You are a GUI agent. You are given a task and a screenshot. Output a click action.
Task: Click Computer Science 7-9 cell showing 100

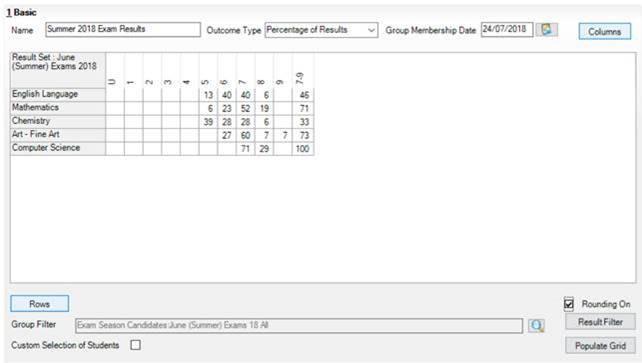click(303, 149)
